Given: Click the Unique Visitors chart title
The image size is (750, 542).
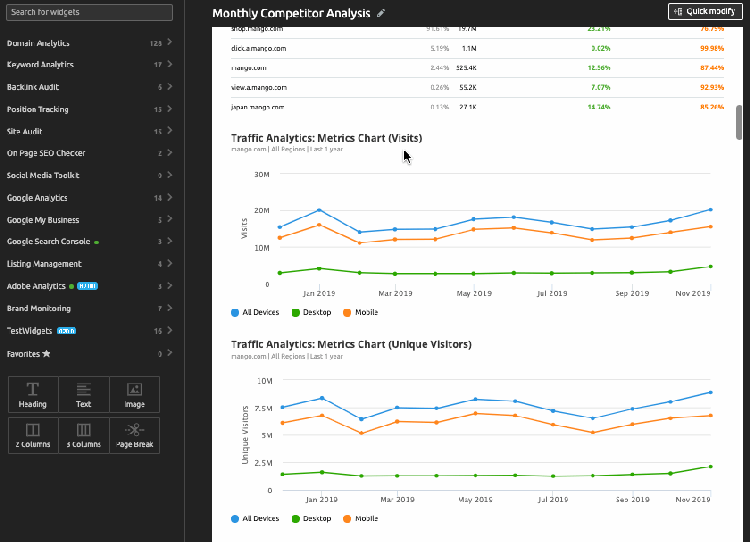Looking at the screenshot, I should [351, 344].
